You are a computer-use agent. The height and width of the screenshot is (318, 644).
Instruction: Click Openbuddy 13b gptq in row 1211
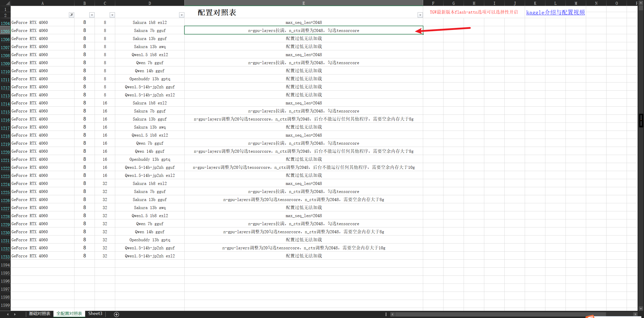point(150,79)
